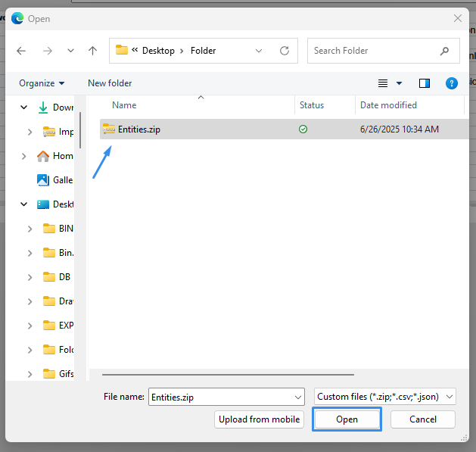
Task: Go up one folder level
Action: click(92, 51)
